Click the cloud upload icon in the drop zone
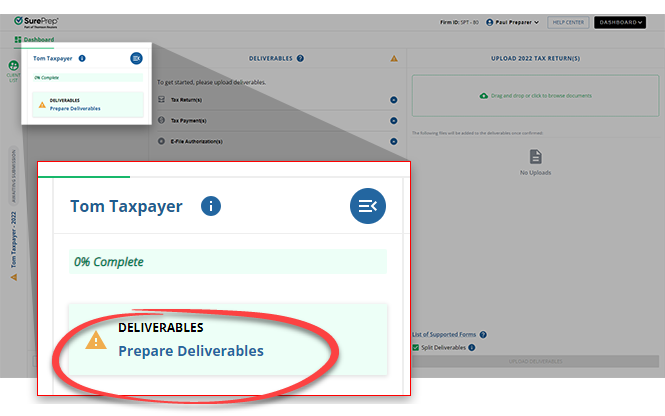 point(483,96)
